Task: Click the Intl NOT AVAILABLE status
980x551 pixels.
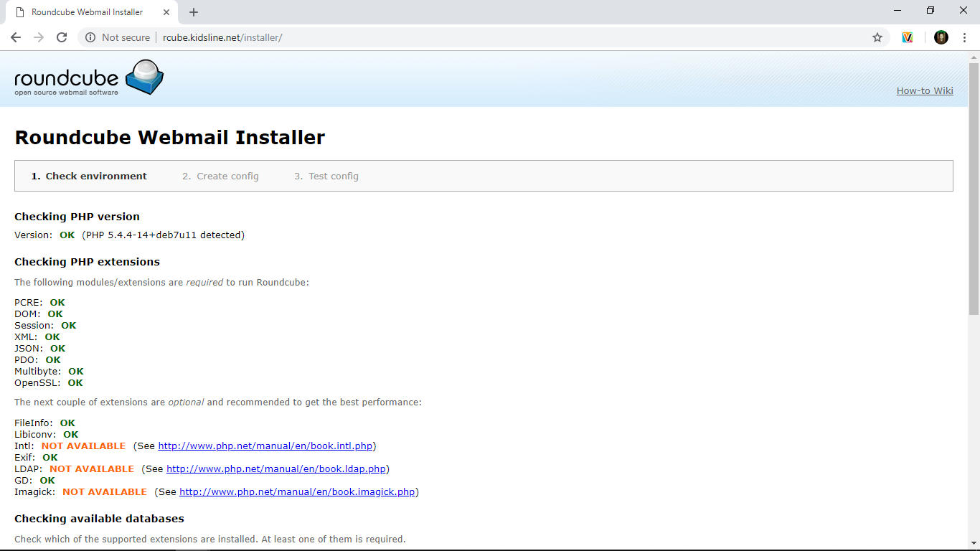Action: coord(83,446)
